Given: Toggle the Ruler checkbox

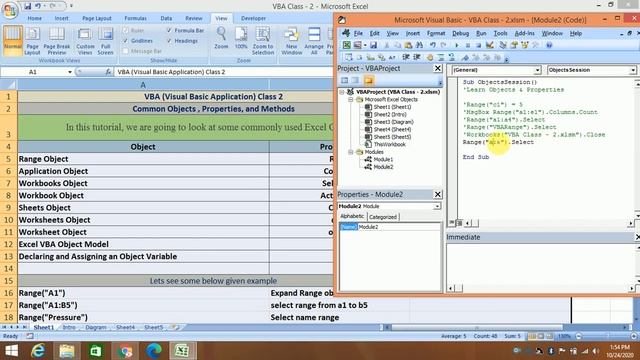Looking at the screenshot, I should 126,30.
